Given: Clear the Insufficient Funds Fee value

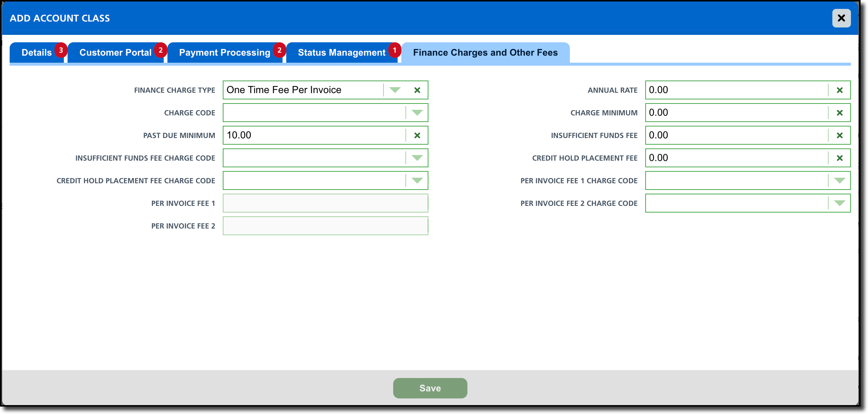Looking at the screenshot, I should [839, 135].
